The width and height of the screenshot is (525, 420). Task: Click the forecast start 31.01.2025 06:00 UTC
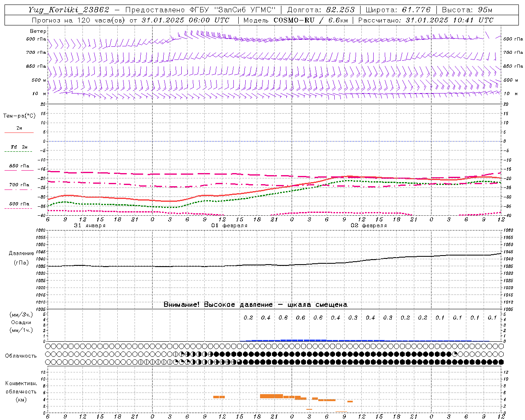pos(185,20)
